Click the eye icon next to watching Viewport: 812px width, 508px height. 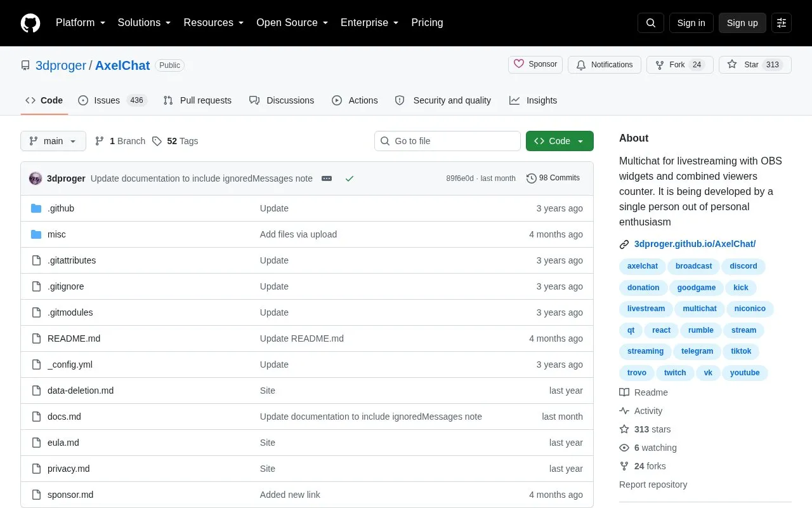tap(624, 448)
